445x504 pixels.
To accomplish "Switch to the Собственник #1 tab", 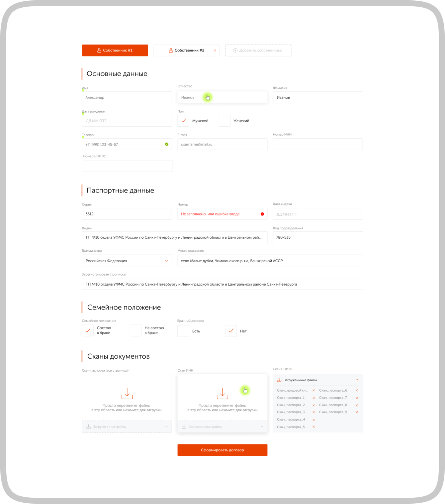I will [115, 51].
